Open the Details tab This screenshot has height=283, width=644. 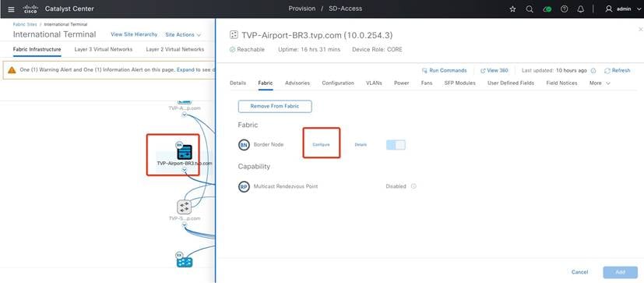coord(238,83)
